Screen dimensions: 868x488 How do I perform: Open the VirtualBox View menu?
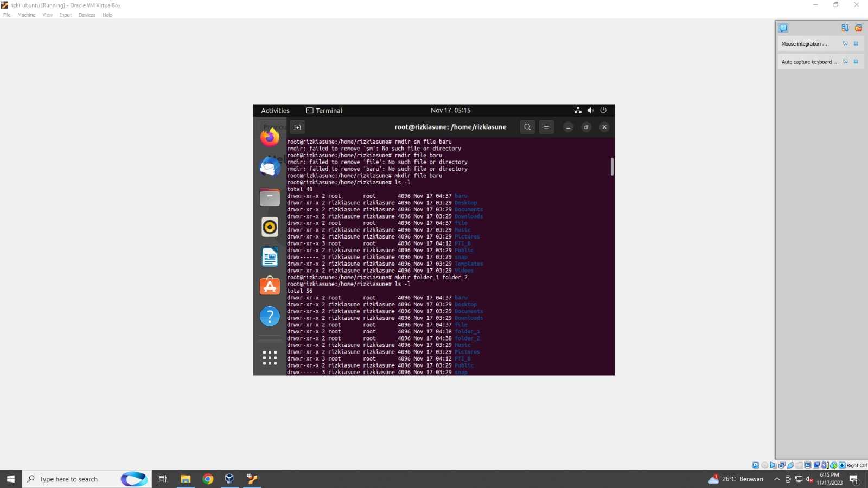[x=48, y=15]
